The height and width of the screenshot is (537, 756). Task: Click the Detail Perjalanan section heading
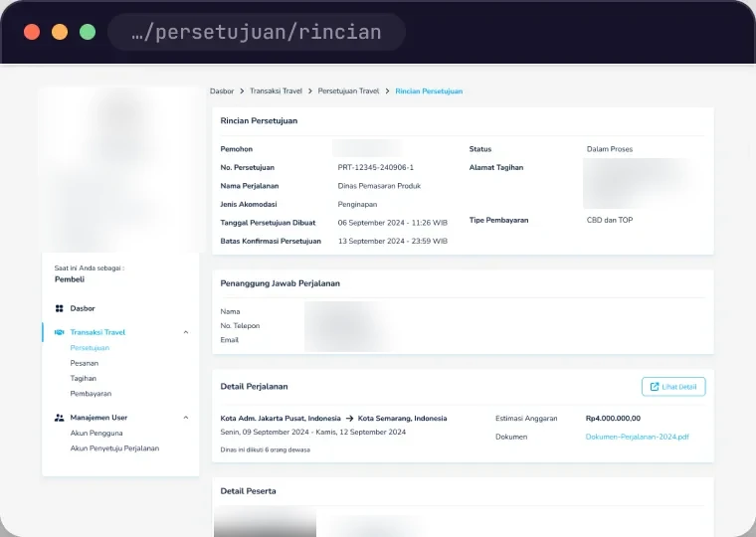pyautogui.click(x=254, y=387)
